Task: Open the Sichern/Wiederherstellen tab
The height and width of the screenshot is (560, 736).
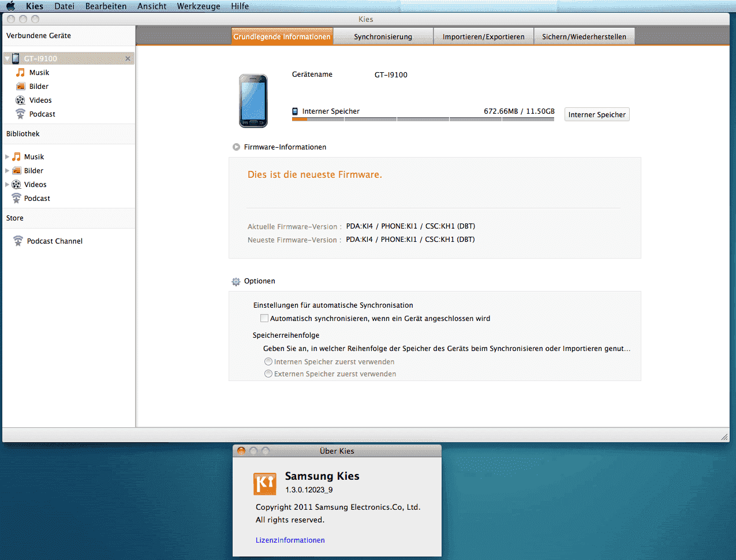Action: tap(584, 36)
